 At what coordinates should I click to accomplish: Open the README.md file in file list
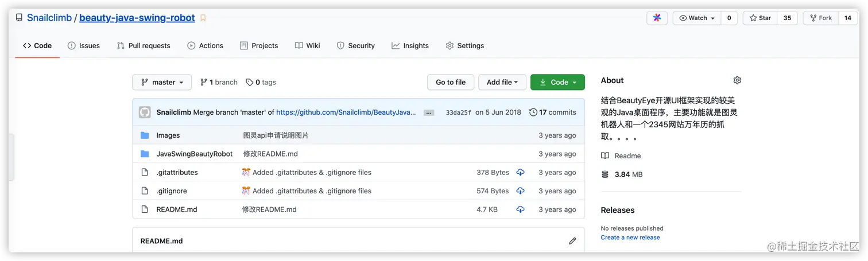click(x=177, y=209)
